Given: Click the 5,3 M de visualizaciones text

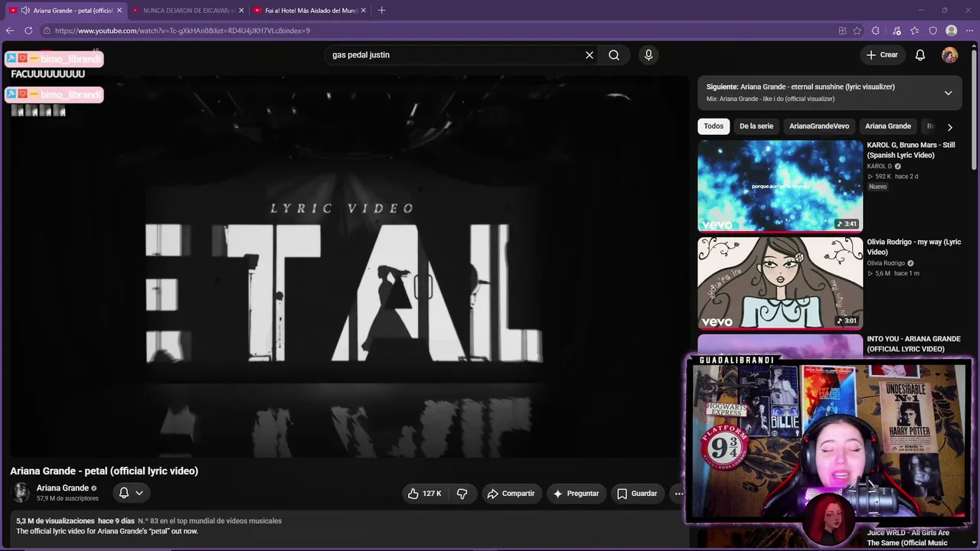Looking at the screenshot, I should (55, 521).
